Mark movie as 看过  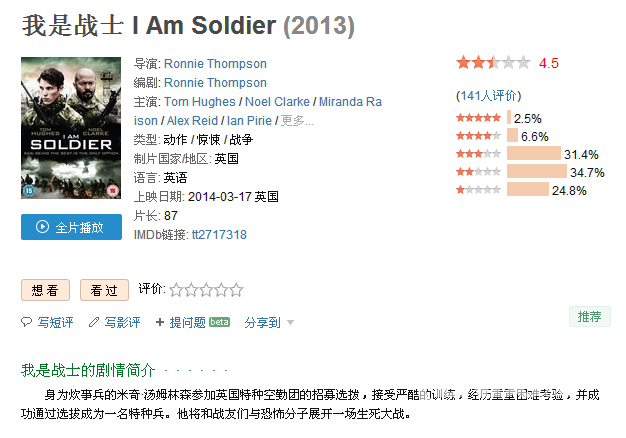coord(104,290)
